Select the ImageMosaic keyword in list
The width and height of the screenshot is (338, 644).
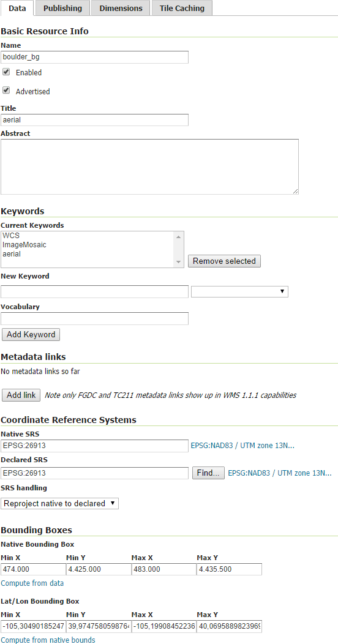point(24,245)
